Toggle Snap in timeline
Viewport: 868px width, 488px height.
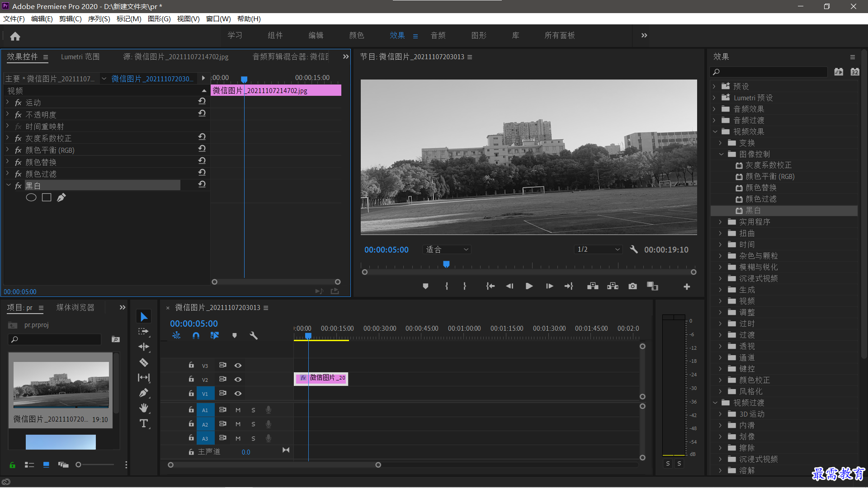pos(196,336)
